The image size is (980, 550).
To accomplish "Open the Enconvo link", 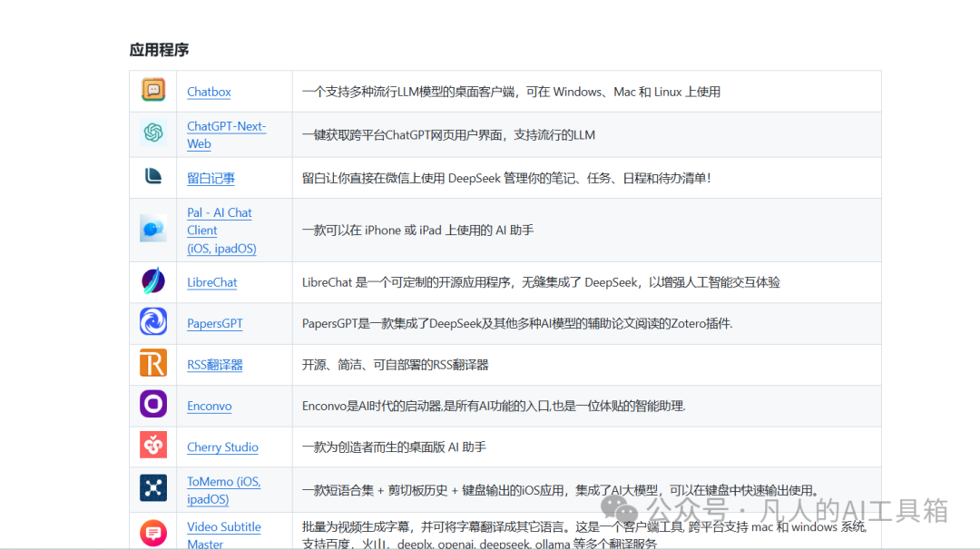I will 210,407.
